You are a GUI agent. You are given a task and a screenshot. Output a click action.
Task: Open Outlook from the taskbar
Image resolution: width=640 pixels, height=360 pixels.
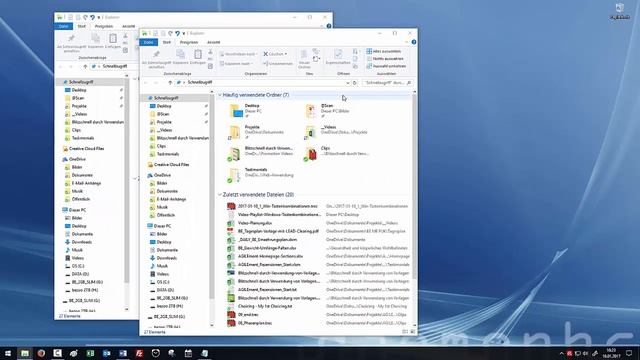(107, 353)
